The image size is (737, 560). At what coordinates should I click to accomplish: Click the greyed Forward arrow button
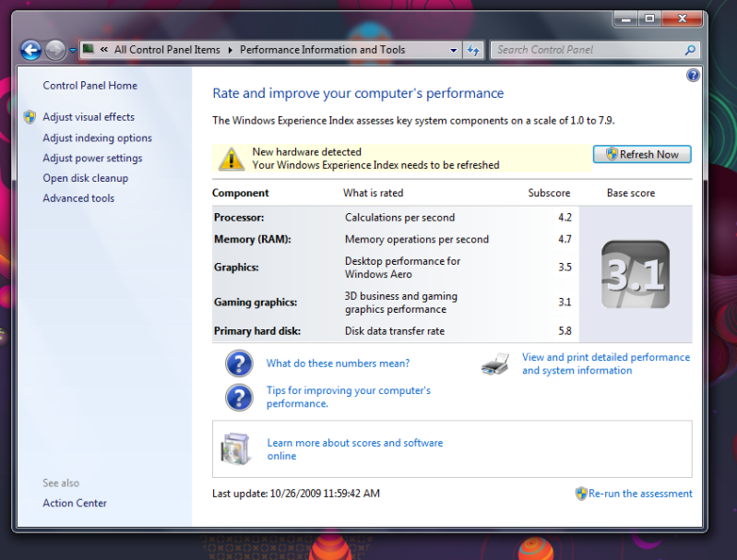point(55,50)
